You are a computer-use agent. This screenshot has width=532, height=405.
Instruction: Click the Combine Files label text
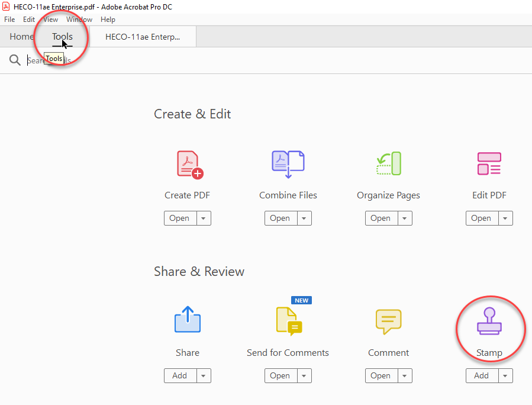pyautogui.click(x=288, y=195)
